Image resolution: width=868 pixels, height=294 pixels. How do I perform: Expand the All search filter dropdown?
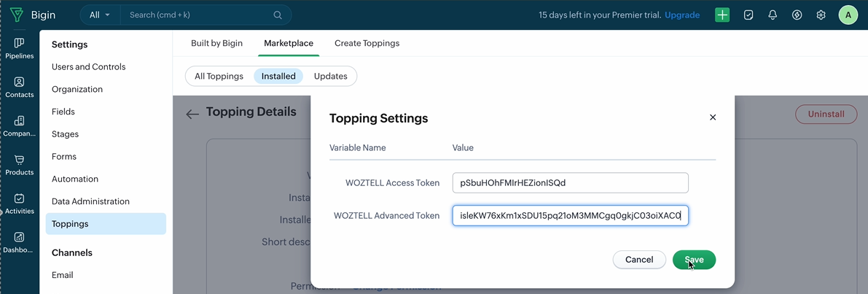[x=100, y=15]
